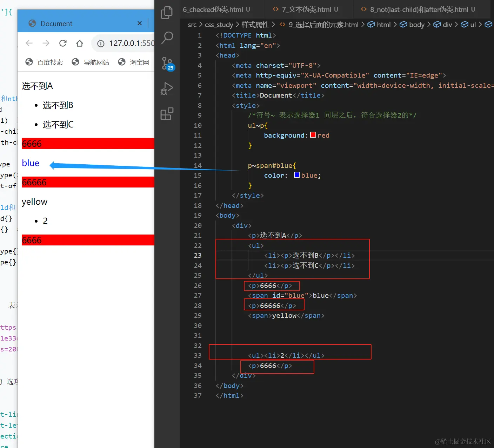Viewport: 494px width, 448px height.
Task: Click the '<meta charset="UTF-8">' code line
Action: tap(276, 65)
